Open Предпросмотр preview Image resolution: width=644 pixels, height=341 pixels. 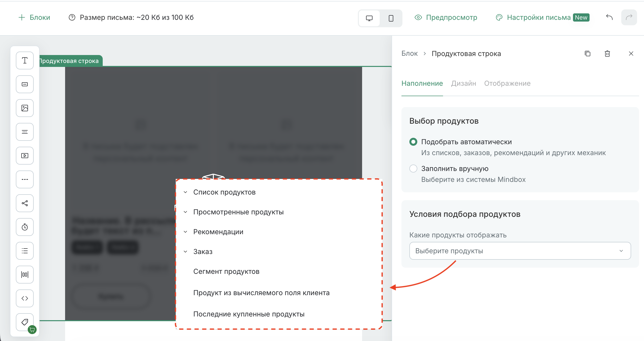(446, 17)
